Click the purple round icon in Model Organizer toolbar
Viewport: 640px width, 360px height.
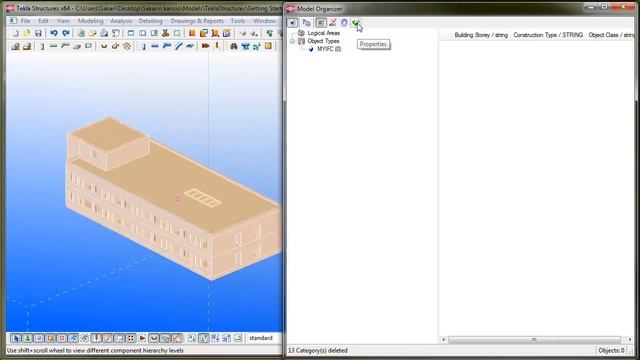pyautogui.click(x=344, y=23)
